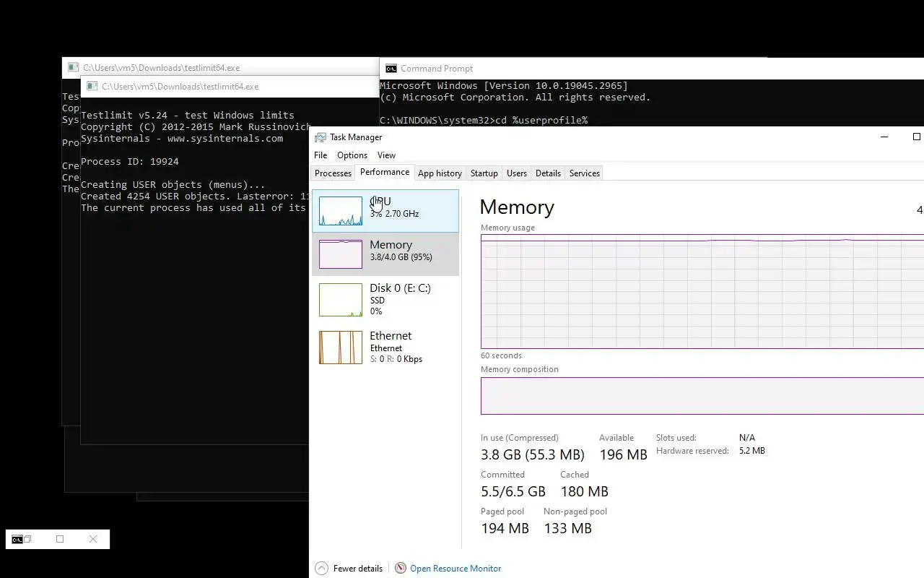The width and height of the screenshot is (924, 578).
Task: Open the Options menu in Task Manager
Action: [352, 155]
